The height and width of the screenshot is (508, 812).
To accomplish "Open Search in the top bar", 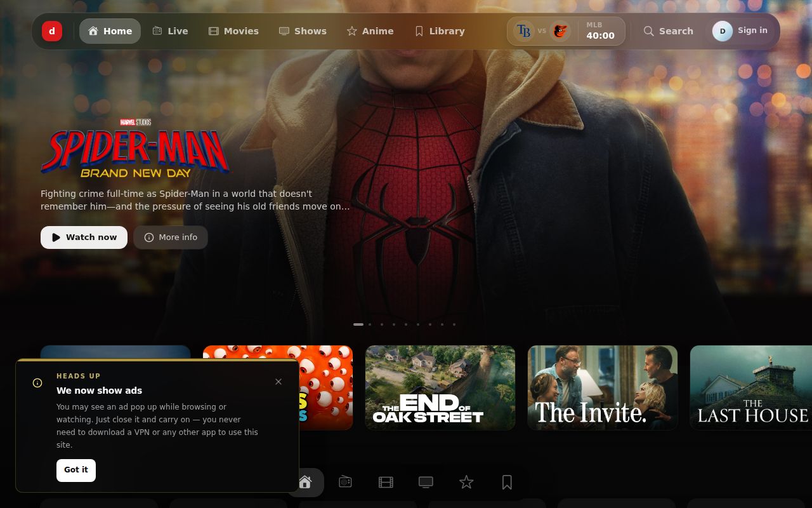I will point(668,31).
